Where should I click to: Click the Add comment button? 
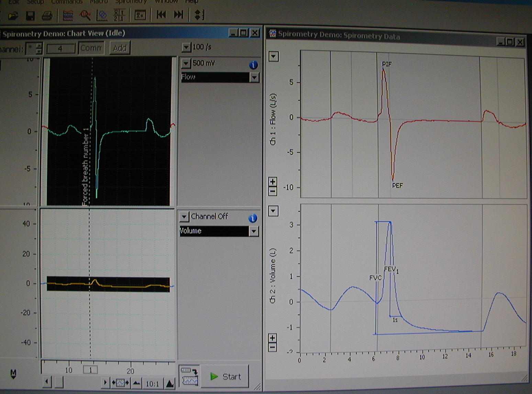click(x=120, y=48)
